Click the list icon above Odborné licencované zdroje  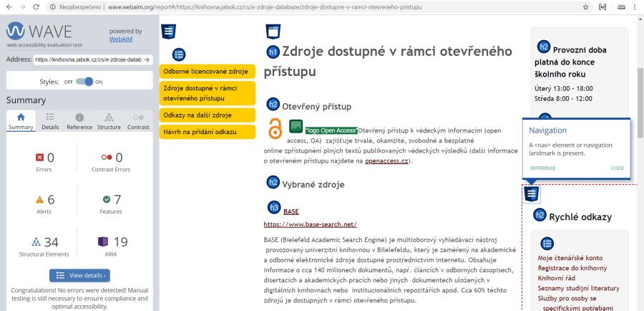coord(179,54)
